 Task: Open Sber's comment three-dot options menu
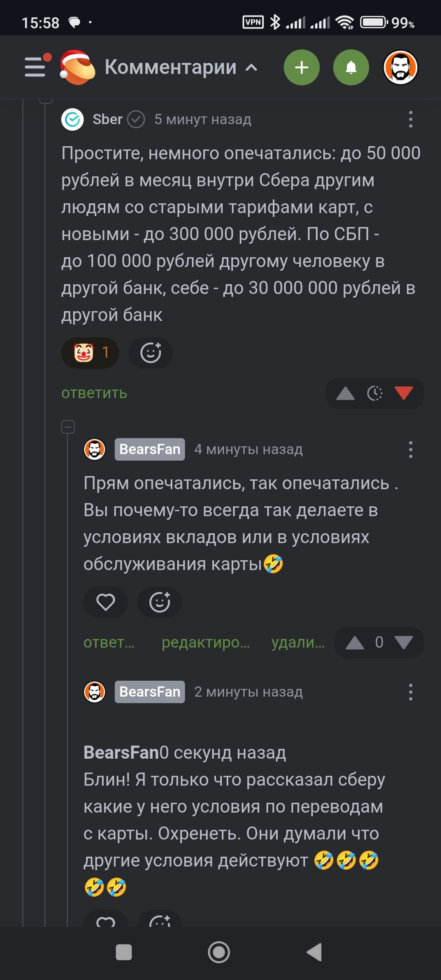(411, 119)
